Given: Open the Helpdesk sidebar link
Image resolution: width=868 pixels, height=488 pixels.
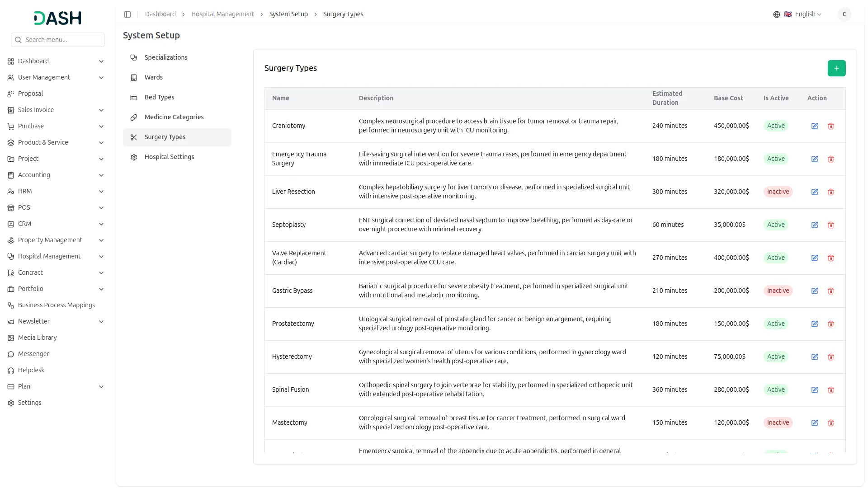Looking at the screenshot, I should click(x=31, y=370).
